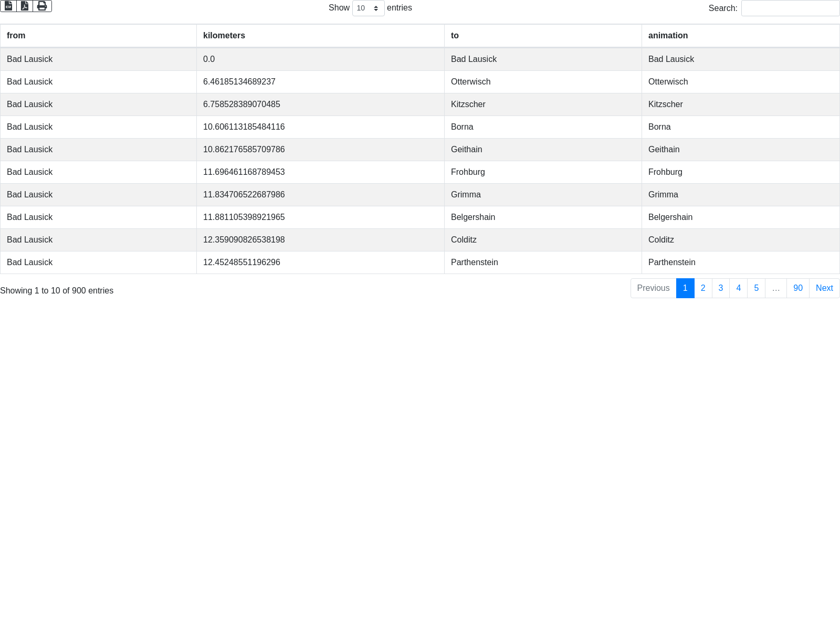Sort by the kilometers column header
This screenshot has height=630, width=840.
click(x=224, y=36)
